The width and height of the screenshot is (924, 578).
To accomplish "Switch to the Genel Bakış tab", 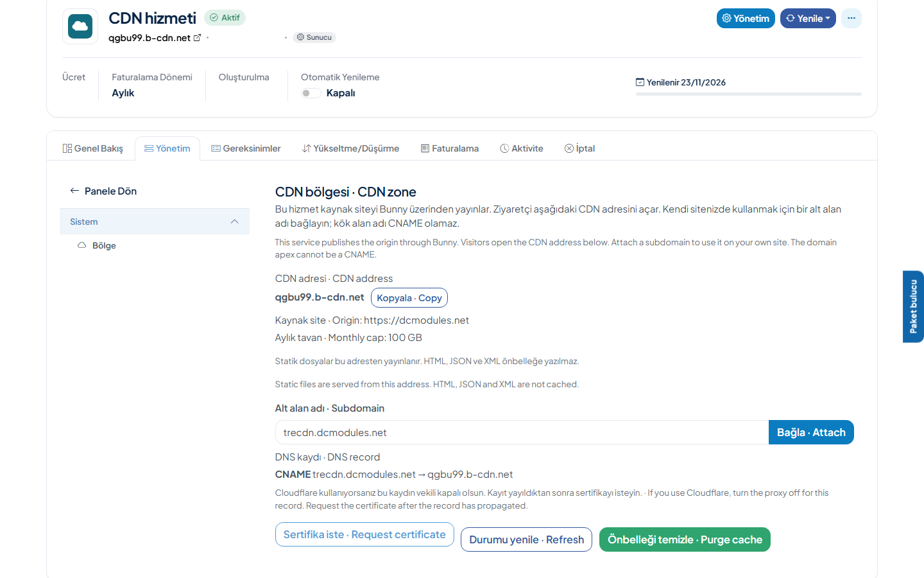I will click(93, 148).
